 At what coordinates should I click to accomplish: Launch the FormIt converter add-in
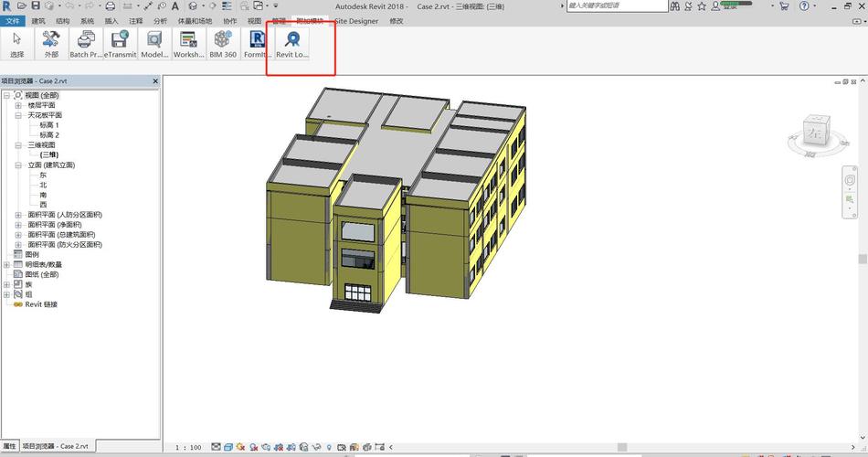click(258, 44)
